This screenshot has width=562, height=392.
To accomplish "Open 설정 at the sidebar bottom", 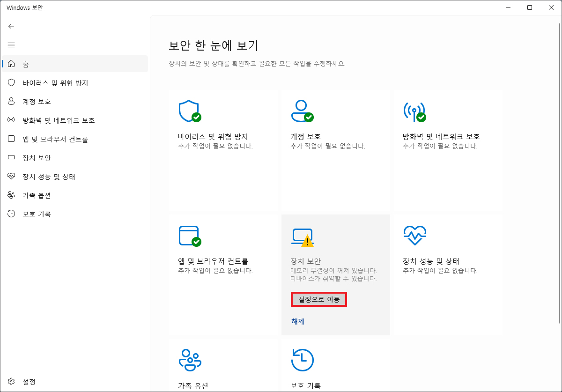I will point(75,382).
